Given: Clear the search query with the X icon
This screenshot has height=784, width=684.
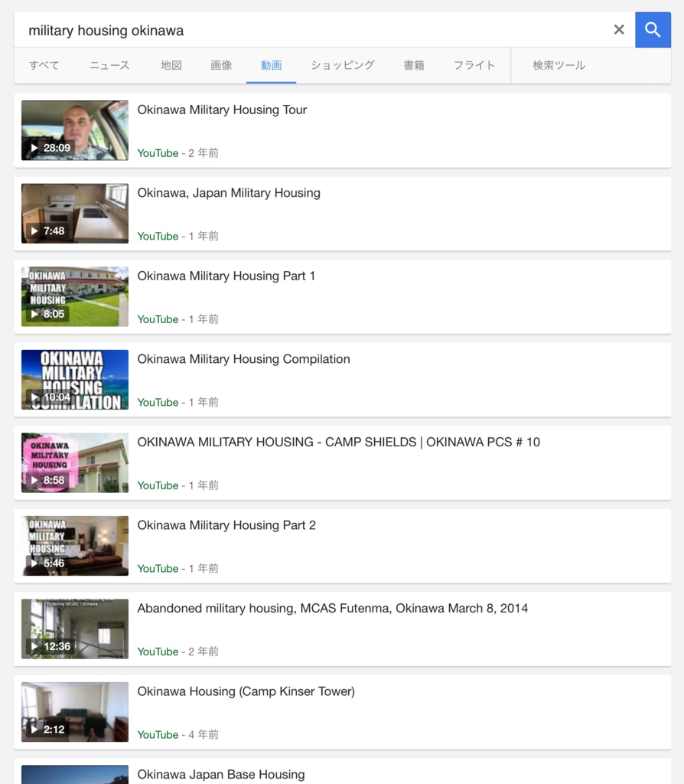Looking at the screenshot, I should [x=619, y=30].
